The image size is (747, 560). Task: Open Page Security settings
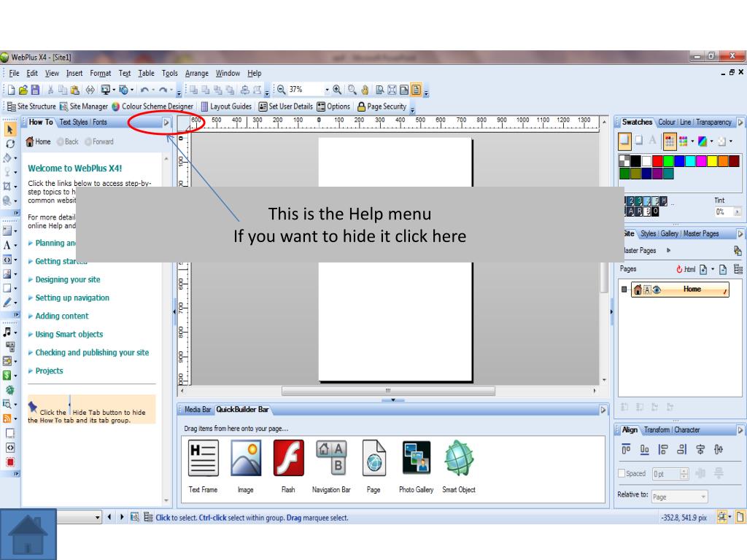[382, 106]
